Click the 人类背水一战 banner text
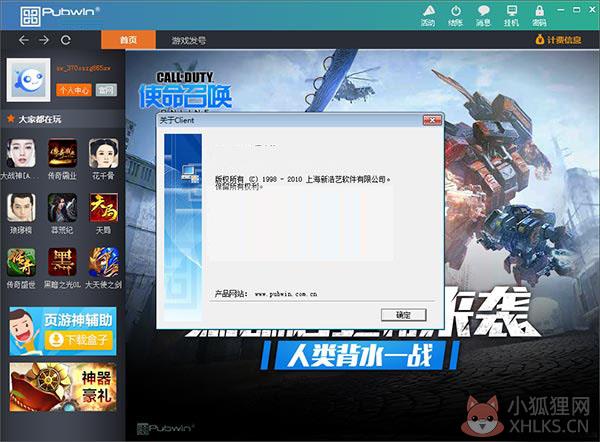Image resolution: width=600 pixels, height=442 pixels. [x=360, y=356]
